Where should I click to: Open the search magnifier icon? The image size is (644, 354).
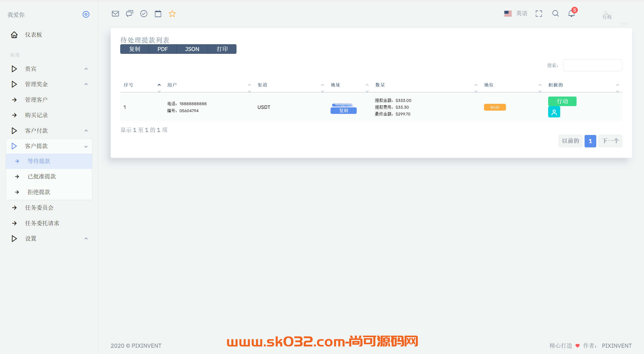(x=555, y=14)
